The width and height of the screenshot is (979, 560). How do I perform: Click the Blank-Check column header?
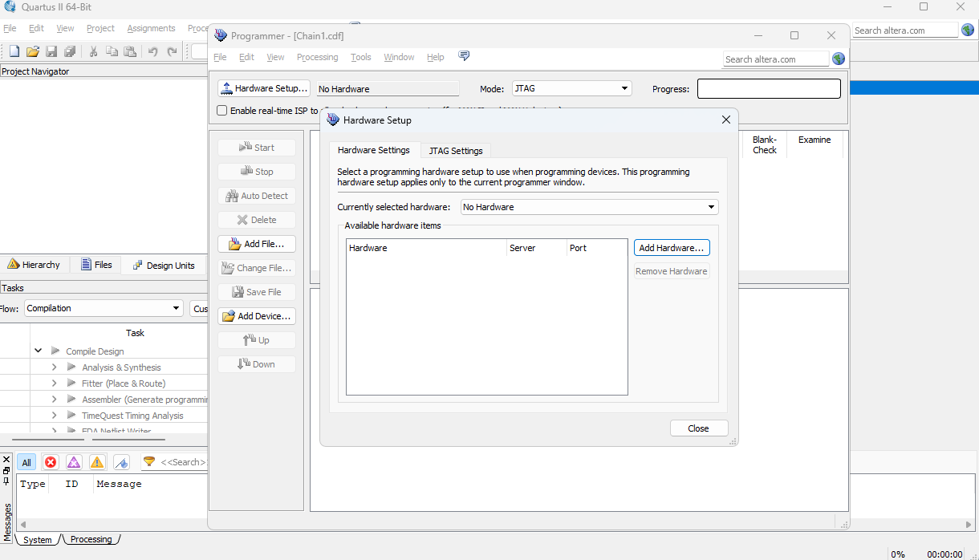click(765, 144)
